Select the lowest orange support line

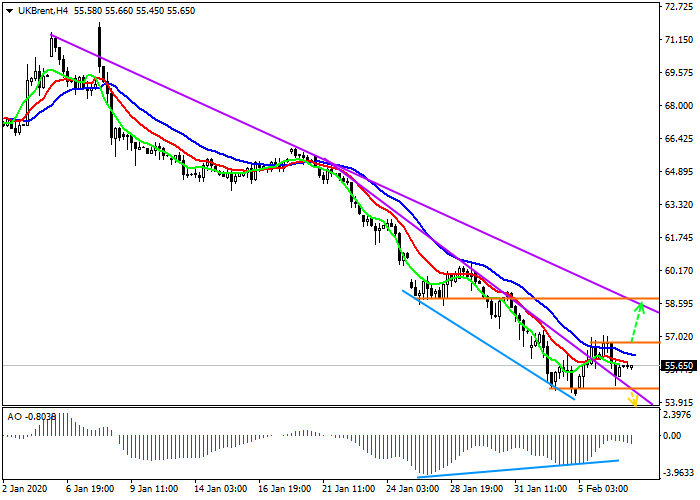pos(605,388)
